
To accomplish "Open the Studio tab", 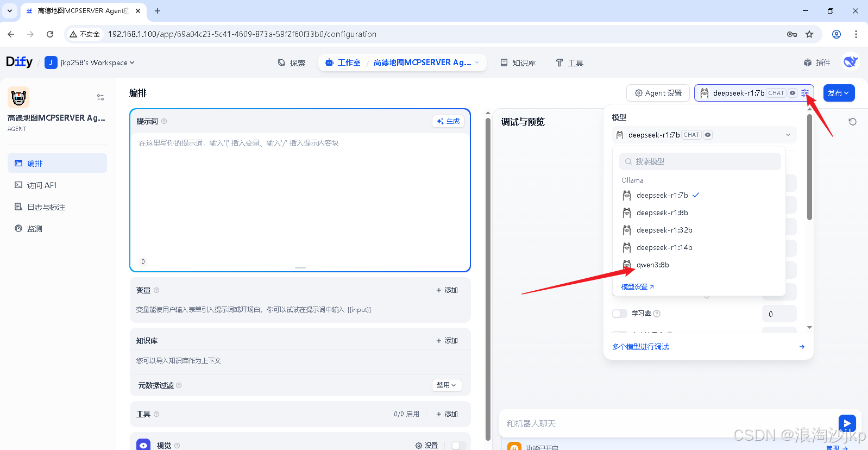I will pyautogui.click(x=343, y=62).
